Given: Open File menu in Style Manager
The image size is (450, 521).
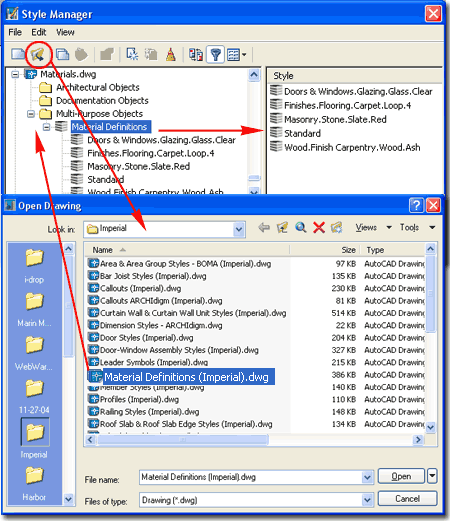Looking at the screenshot, I should pos(15,32).
